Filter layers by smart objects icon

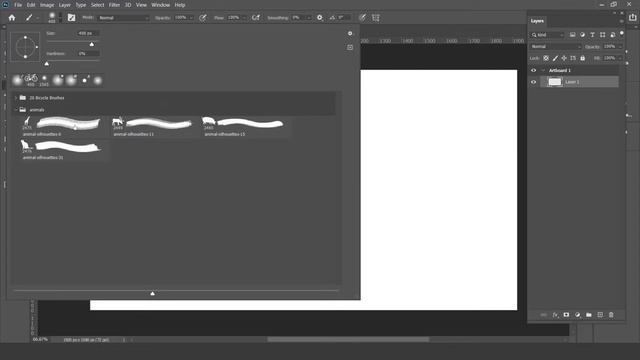click(612, 35)
